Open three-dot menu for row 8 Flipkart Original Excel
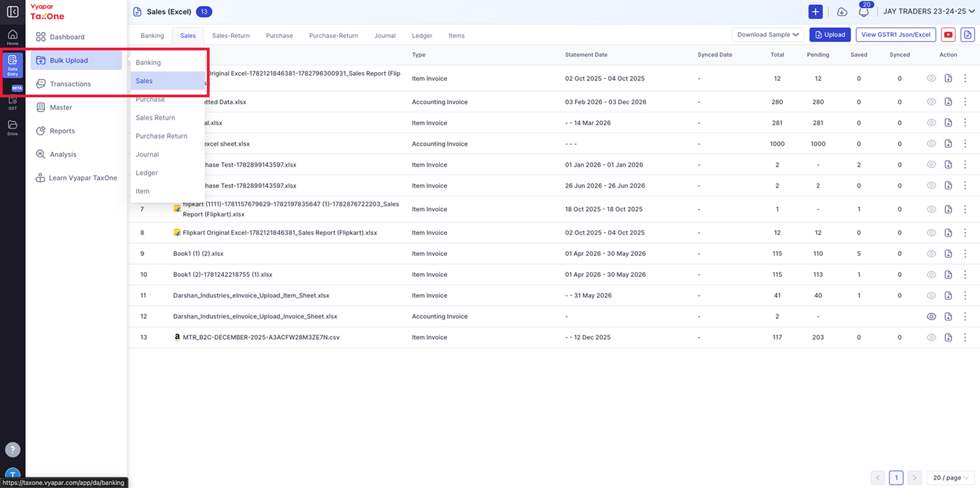This screenshot has width=980, height=488. [965, 233]
